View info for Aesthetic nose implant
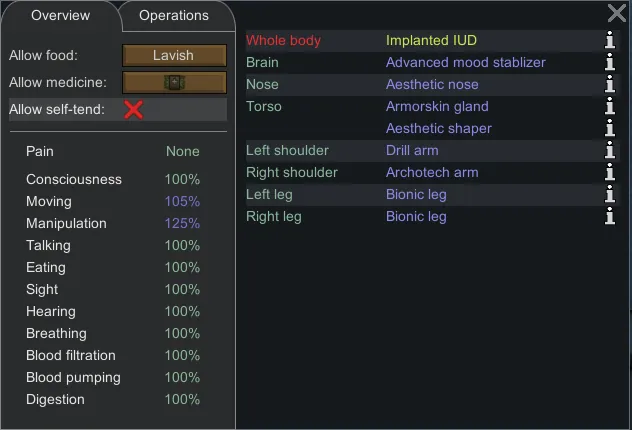The width and height of the screenshot is (632, 430). click(x=610, y=84)
